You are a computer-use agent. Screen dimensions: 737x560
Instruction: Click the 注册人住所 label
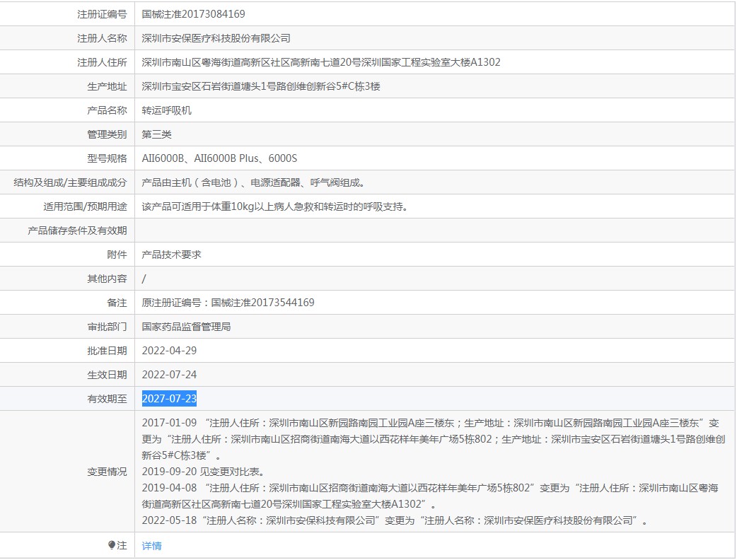pos(102,62)
